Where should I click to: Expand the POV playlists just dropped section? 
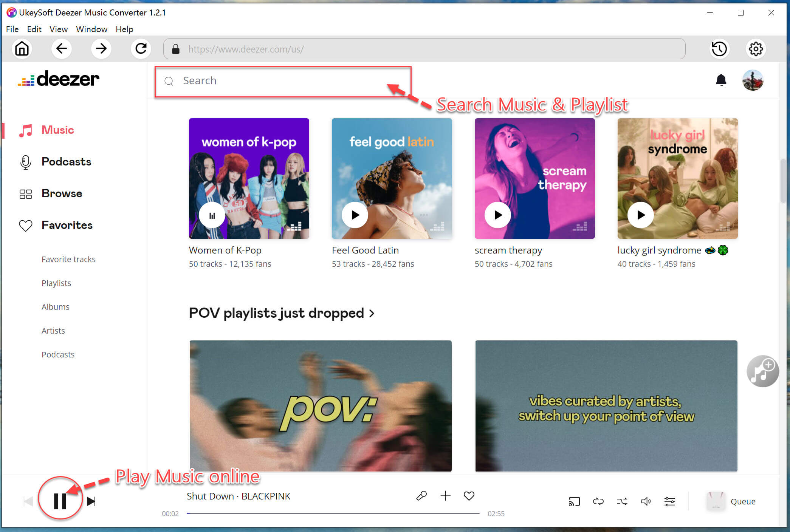(x=372, y=313)
